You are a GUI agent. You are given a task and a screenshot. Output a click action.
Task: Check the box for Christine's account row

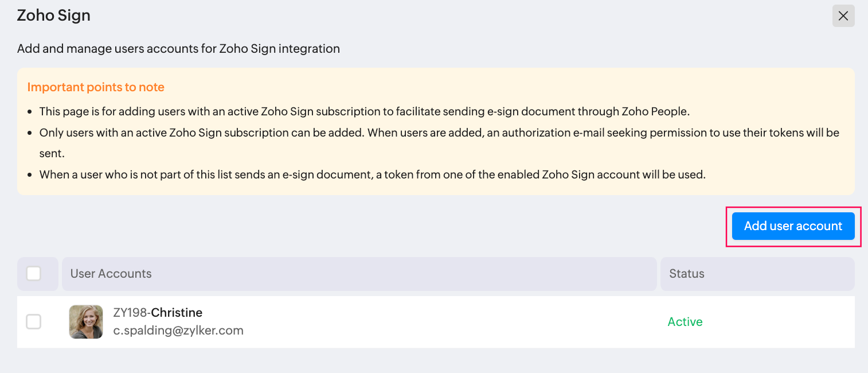pyautogui.click(x=34, y=322)
